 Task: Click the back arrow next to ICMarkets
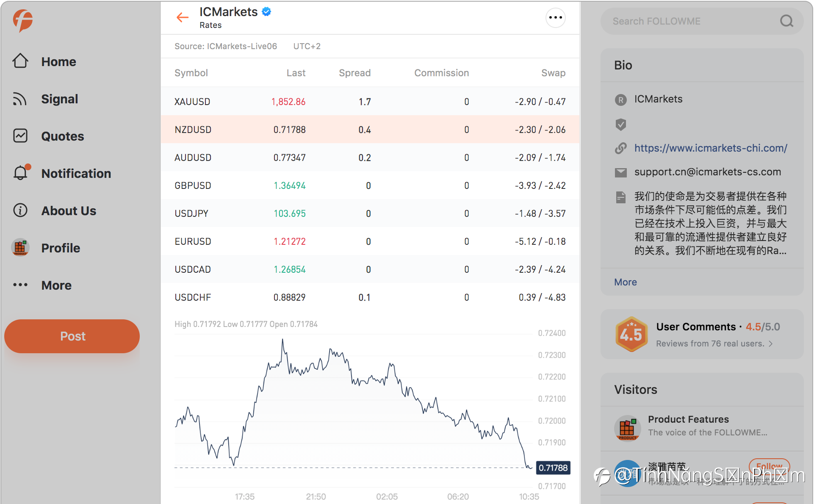[183, 17]
